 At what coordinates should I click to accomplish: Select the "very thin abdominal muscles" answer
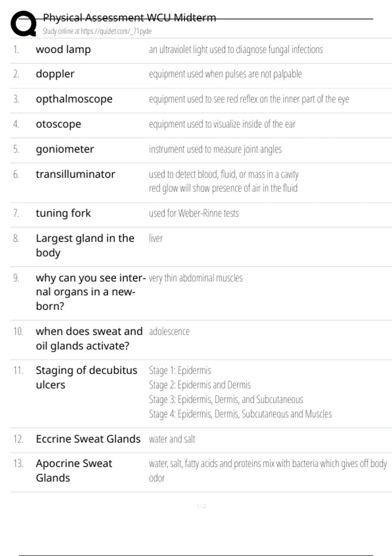point(196,278)
